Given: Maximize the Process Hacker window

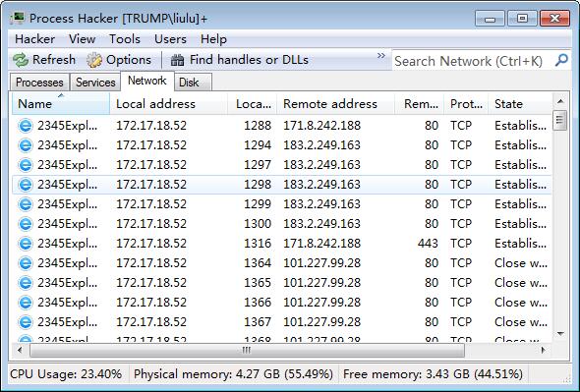Looking at the screenshot, I should coord(522,19).
